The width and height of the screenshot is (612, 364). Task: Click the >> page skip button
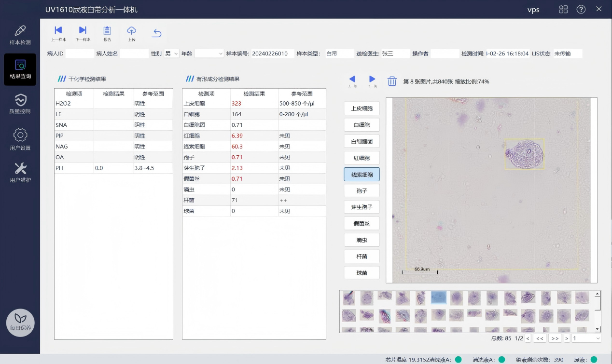point(555,338)
